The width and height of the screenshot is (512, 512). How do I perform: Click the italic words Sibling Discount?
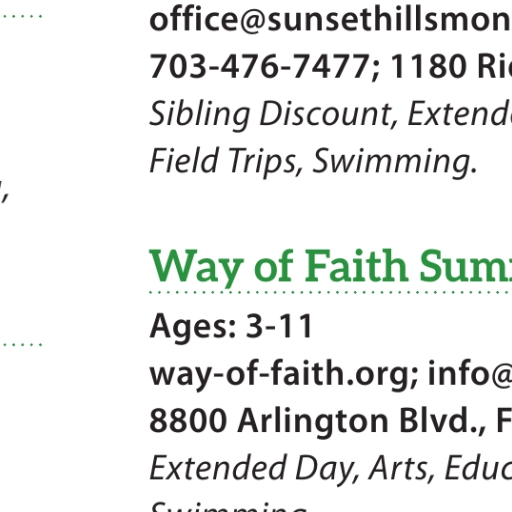pyautogui.click(x=270, y=114)
